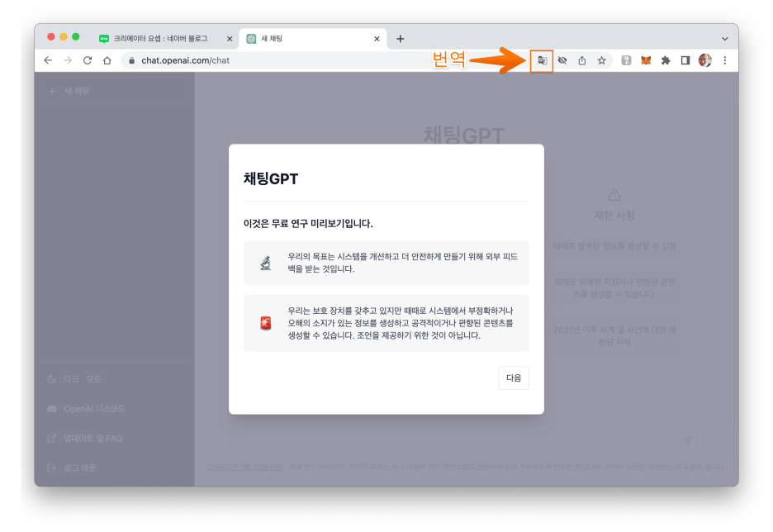Screen dimensions: 773x532
Task: Click the 우리의 목표는 시스템을 개선하고 paragraph
Action: (x=402, y=263)
